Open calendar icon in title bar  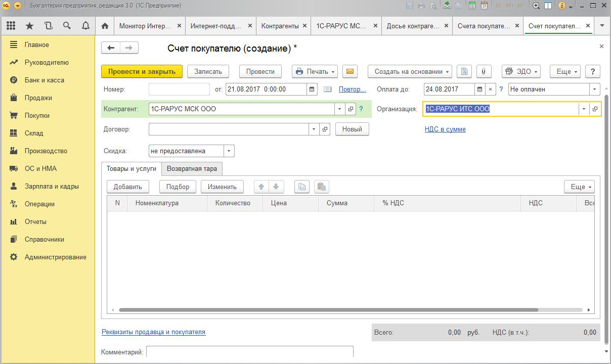click(x=484, y=6)
